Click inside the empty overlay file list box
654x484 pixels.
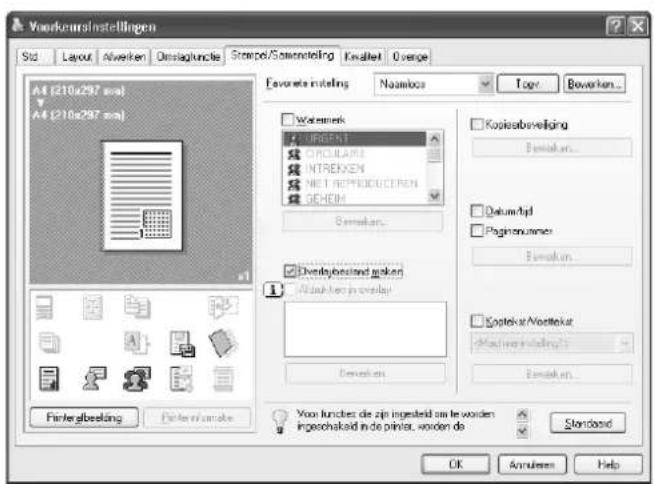365,329
